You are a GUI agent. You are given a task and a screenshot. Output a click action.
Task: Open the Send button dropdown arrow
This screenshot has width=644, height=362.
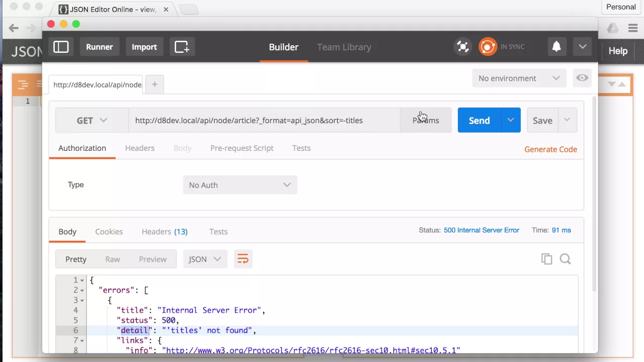[511, 120]
